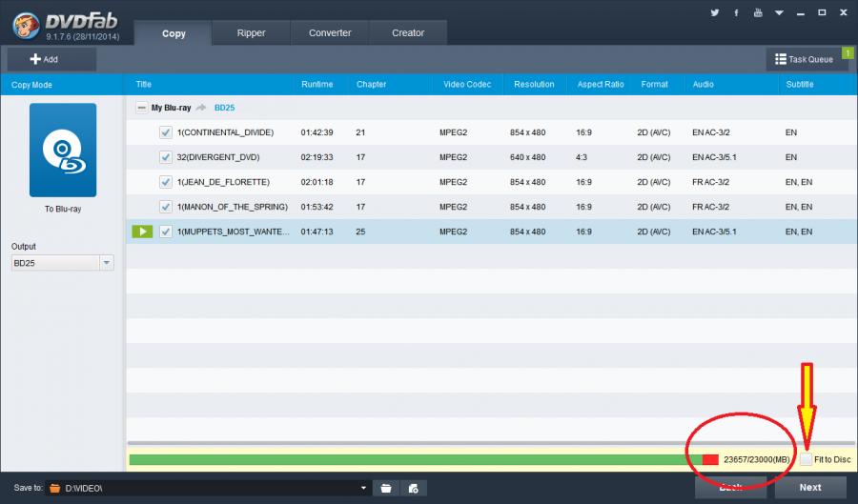
Task: Click the disc image icon beside the folder button
Action: click(413, 488)
